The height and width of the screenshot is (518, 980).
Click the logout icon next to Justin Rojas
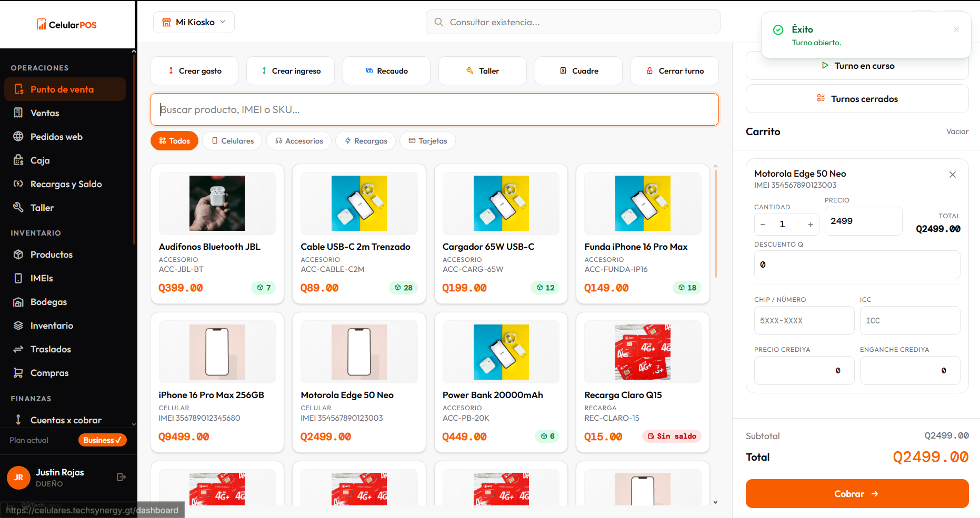[x=121, y=477]
